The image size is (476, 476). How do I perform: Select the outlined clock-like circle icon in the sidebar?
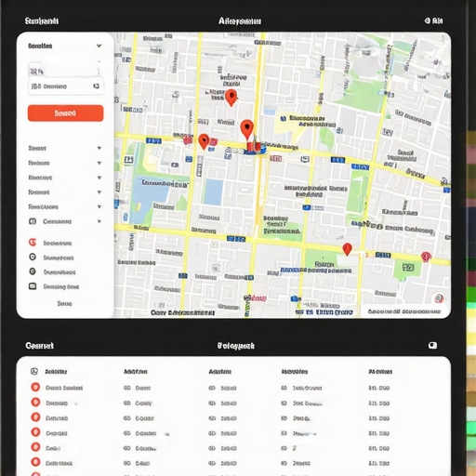(x=33, y=257)
